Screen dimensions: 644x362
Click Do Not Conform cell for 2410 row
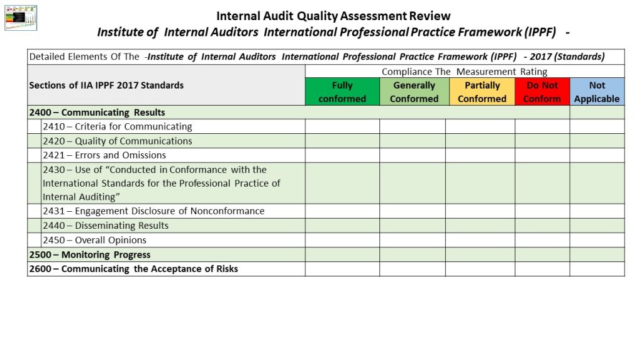tap(542, 126)
